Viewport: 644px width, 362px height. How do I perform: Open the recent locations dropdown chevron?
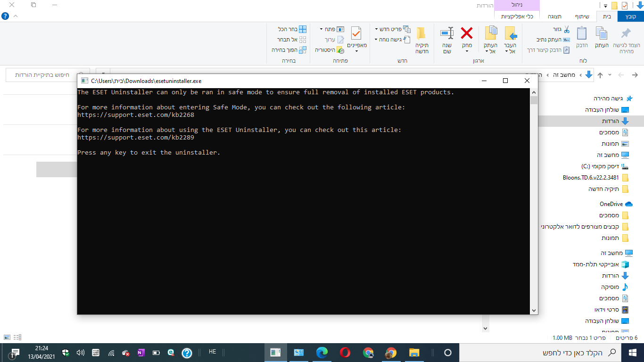click(x=610, y=75)
